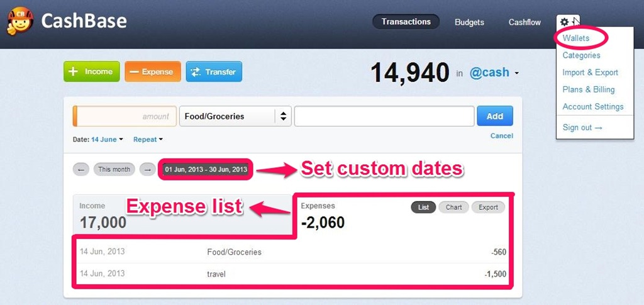Click the blue Transfer arrows button
644x305 pixels.
[214, 72]
